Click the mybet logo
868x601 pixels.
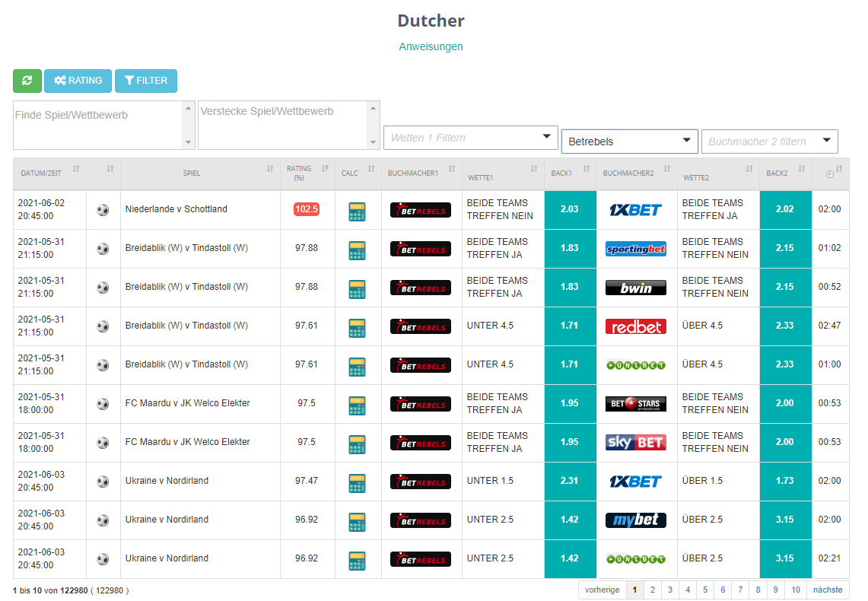[x=635, y=520]
